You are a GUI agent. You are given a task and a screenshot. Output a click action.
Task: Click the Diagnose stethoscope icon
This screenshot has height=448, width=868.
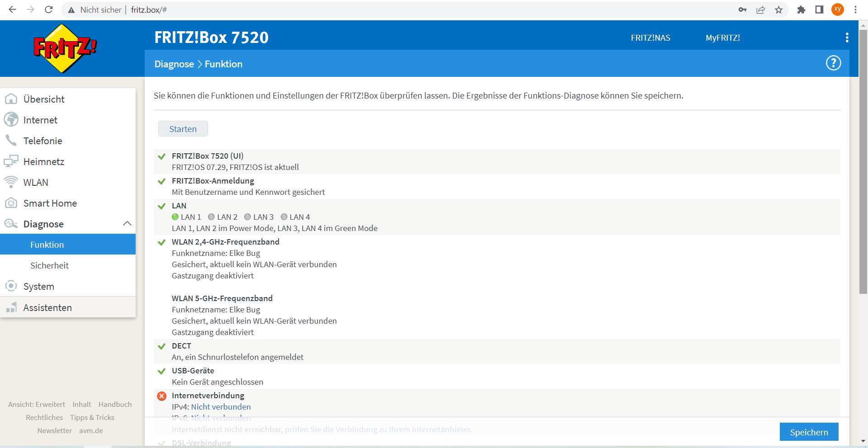click(11, 224)
